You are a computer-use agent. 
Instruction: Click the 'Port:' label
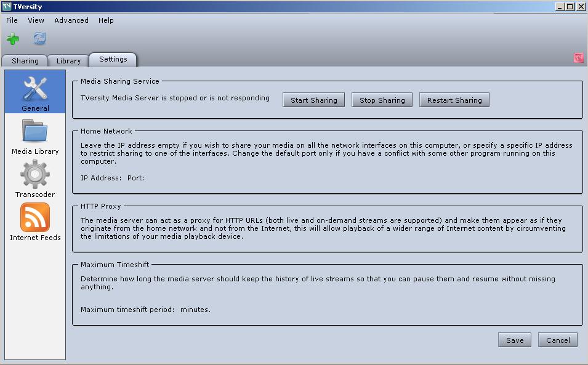[135, 178]
